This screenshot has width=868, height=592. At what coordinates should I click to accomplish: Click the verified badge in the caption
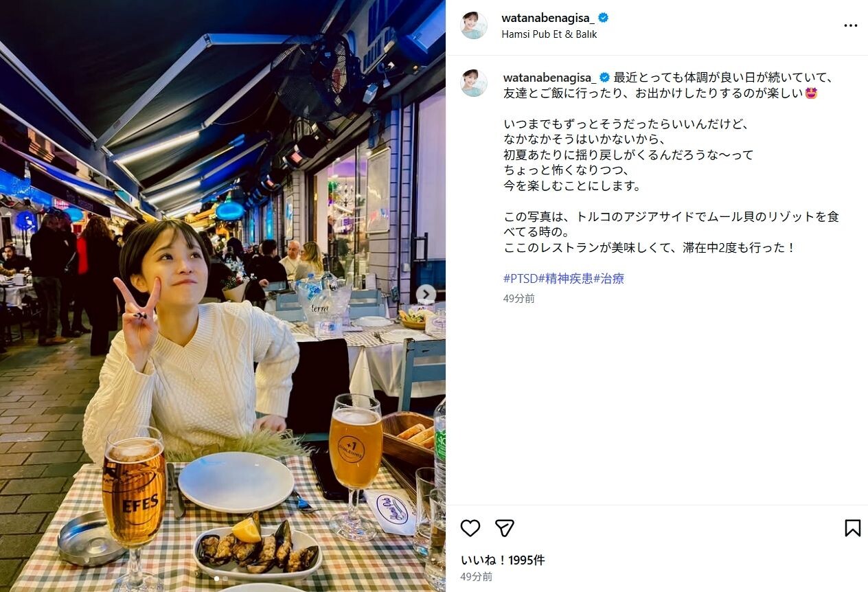tap(605, 76)
